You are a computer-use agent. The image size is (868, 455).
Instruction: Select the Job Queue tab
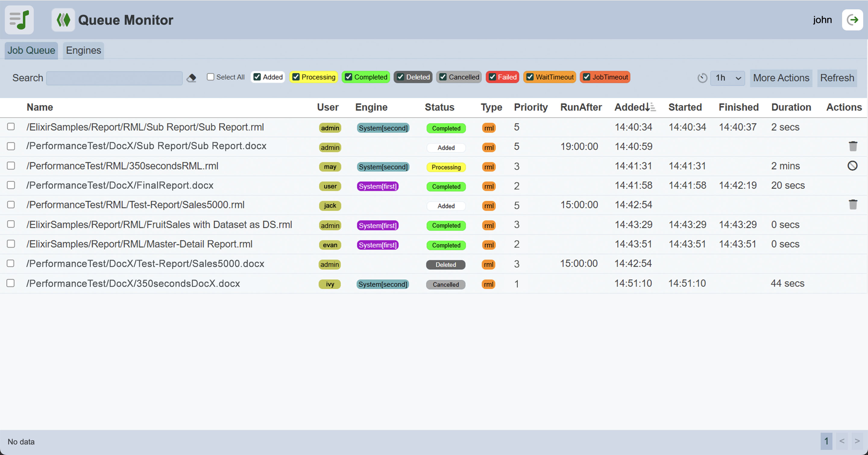(31, 51)
